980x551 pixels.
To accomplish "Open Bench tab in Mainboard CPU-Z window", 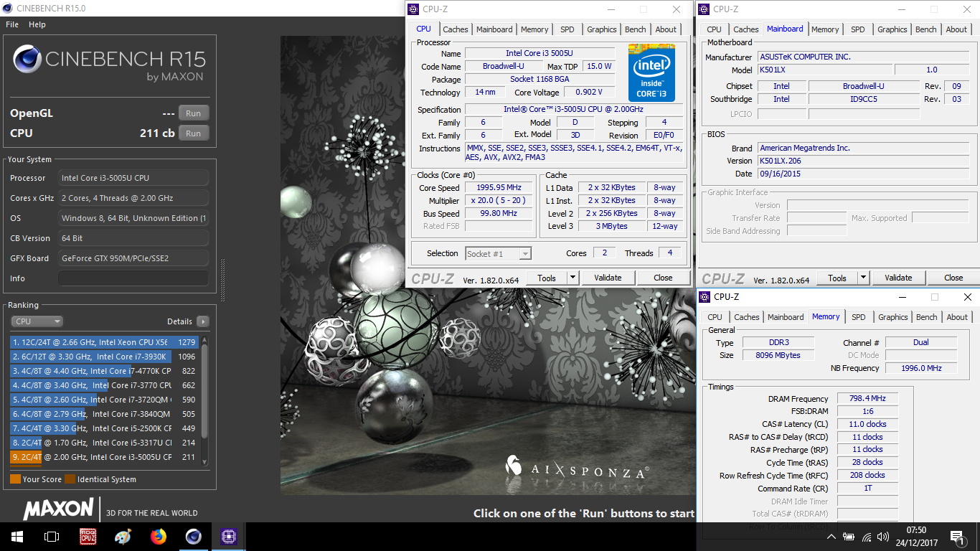I will point(926,29).
